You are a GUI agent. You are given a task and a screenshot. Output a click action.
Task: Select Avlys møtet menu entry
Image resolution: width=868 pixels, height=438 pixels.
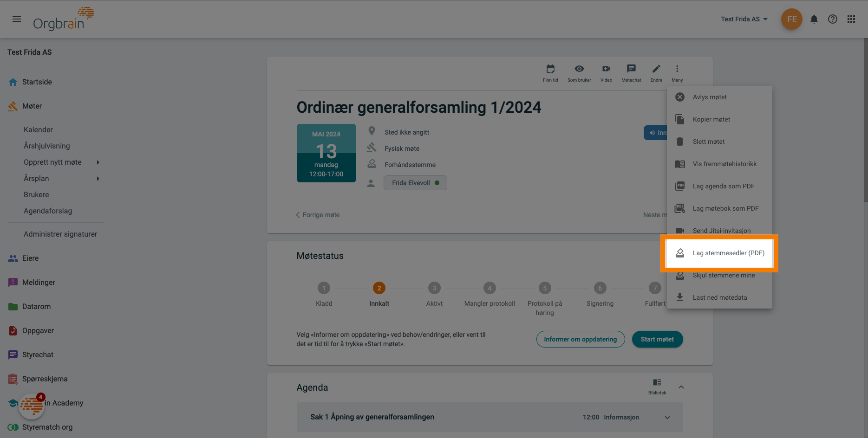coord(719,97)
